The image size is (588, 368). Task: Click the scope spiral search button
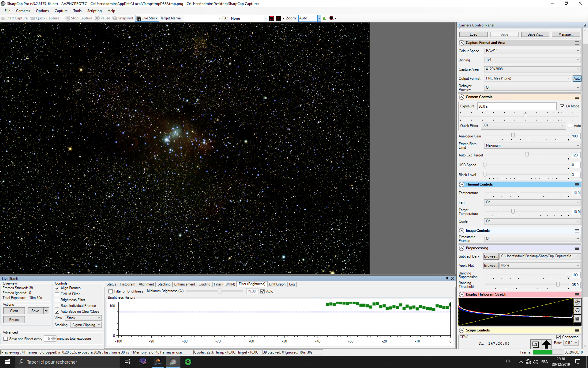[x=535, y=344]
